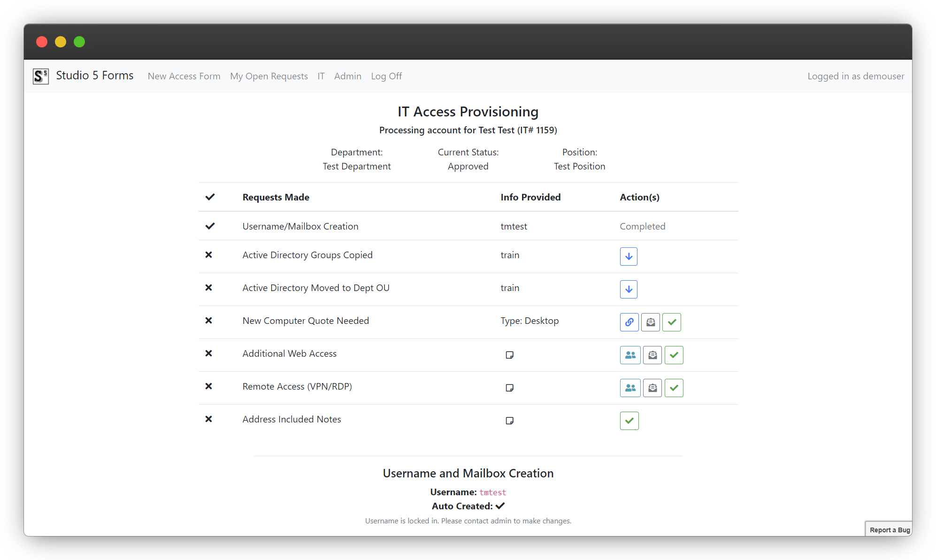
Task: Click the Processing account for Test Test subtitle
Action: coord(468,130)
